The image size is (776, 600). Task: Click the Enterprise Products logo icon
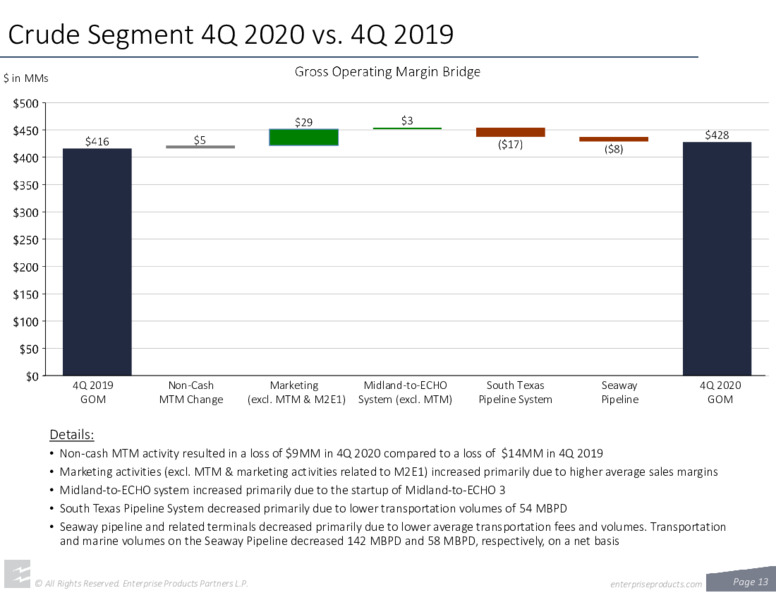17,574
